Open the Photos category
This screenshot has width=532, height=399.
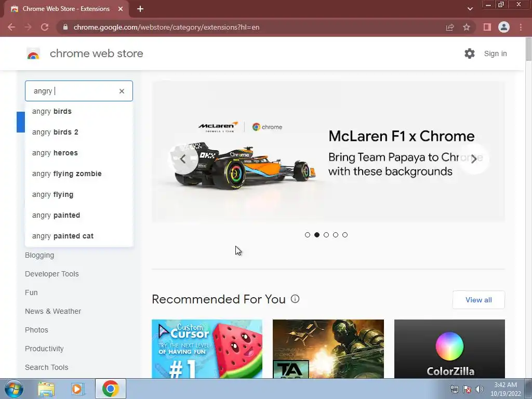tap(36, 330)
